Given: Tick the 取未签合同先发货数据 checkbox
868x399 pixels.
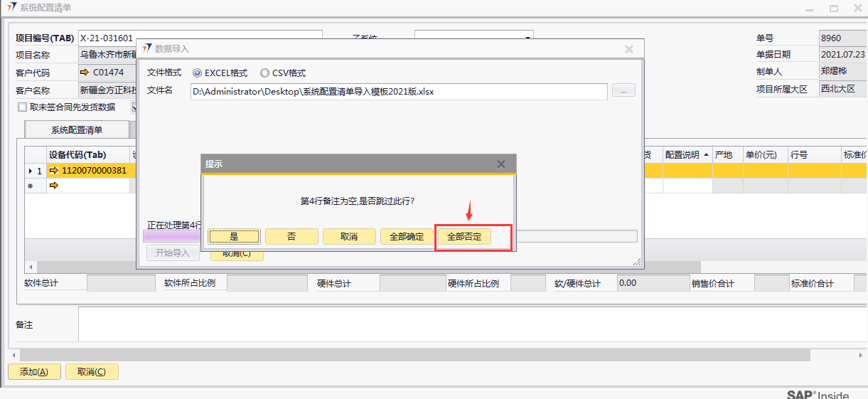Looking at the screenshot, I should [23, 107].
